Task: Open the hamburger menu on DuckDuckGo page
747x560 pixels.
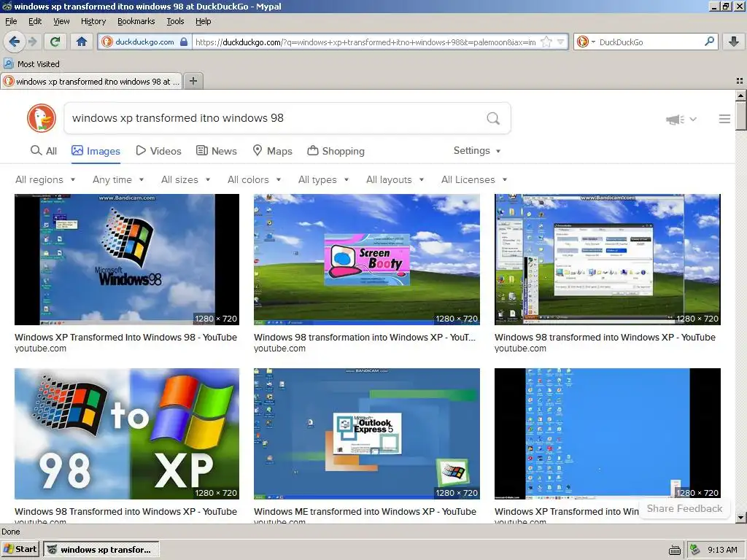Action: coord(724,119)
